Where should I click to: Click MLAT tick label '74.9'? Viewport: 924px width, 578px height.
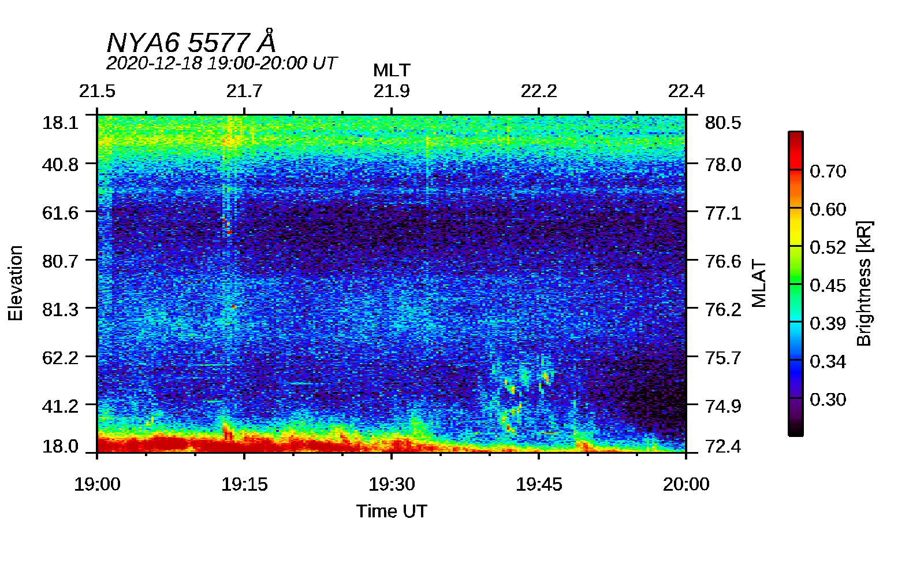point(723,406)
